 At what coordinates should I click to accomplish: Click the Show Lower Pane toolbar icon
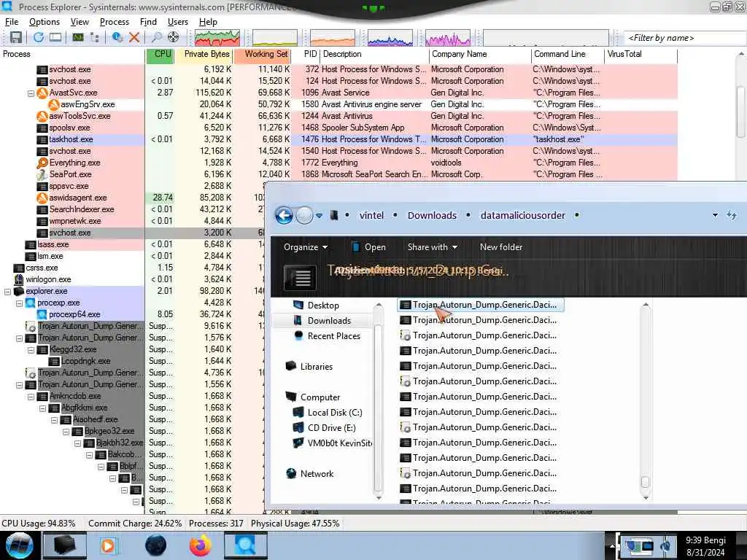click(55, 37)
